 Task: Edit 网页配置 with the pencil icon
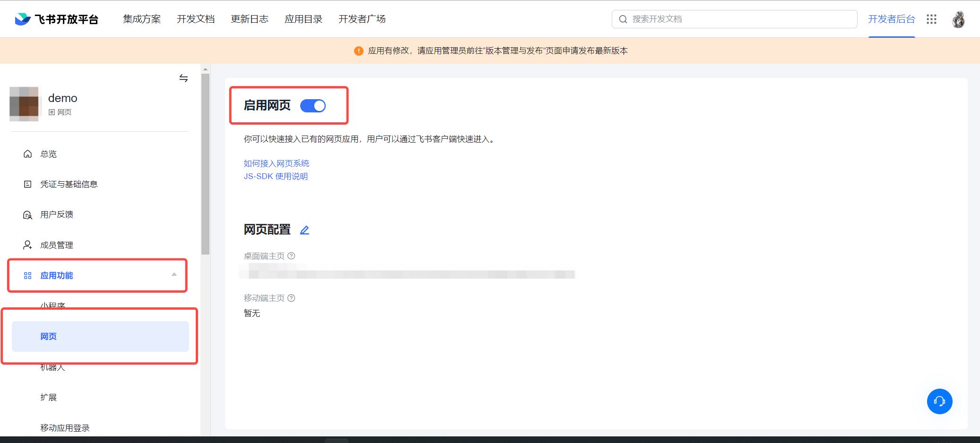[x=305, y=230]
